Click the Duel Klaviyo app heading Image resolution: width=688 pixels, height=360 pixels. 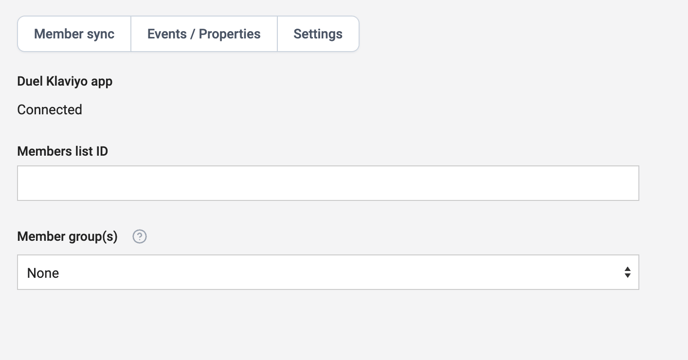(64, 82)
